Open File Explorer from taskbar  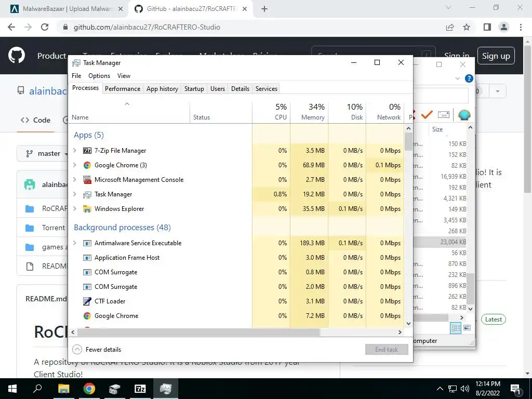pyautogui.click(x=63, y=389)
